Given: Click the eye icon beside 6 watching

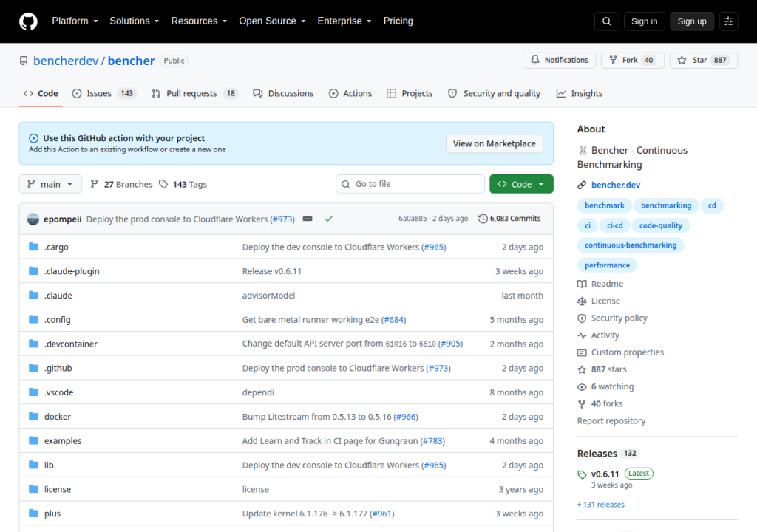Looking at the screenshot, I should [582, 386].
